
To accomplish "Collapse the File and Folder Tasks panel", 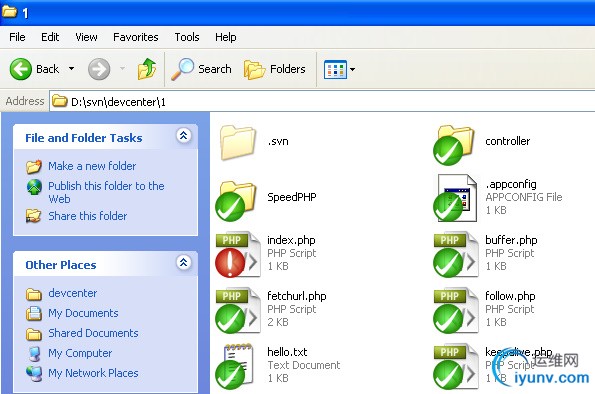I will point(184,136).
